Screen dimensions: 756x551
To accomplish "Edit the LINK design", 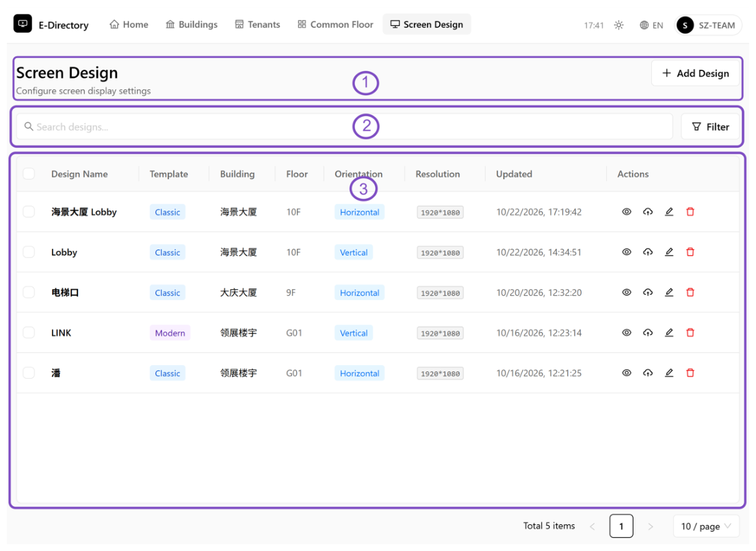I will coord(668,333).
